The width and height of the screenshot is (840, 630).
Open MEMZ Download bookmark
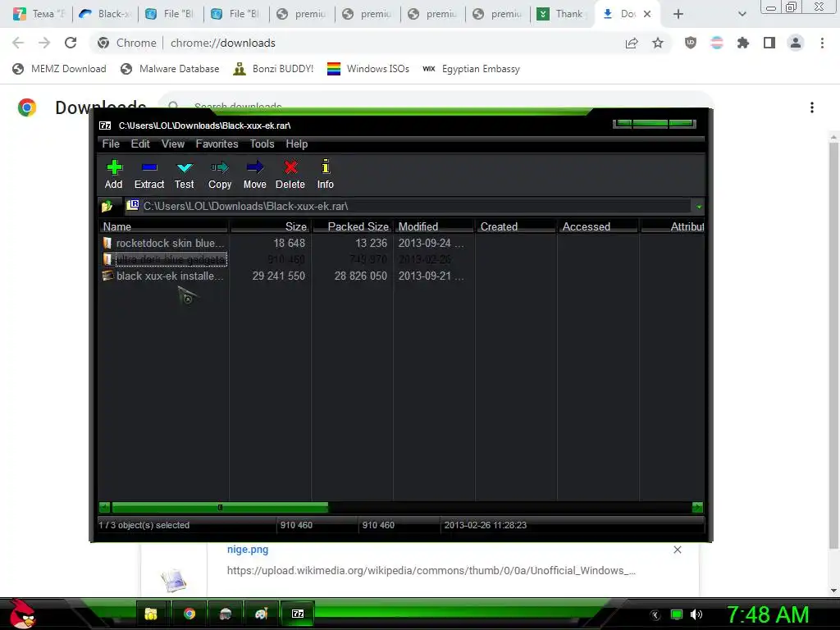(59, 69)
